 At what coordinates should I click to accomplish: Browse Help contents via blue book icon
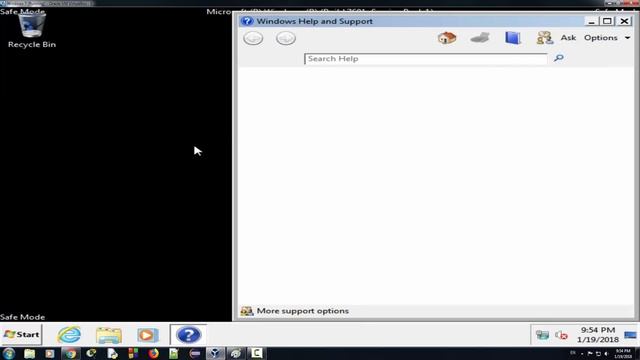coord(513,38)
